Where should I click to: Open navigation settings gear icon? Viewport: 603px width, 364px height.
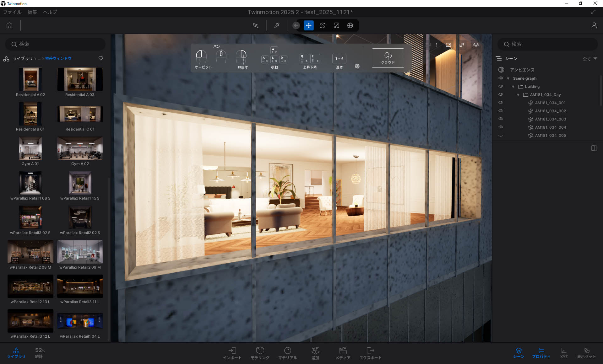pyautogui.click(x=357, y=66)
